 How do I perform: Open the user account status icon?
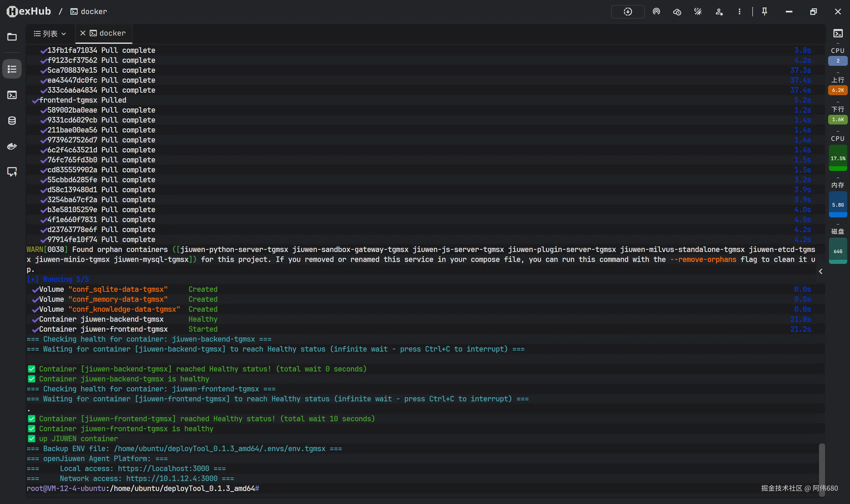pos(719,12)
